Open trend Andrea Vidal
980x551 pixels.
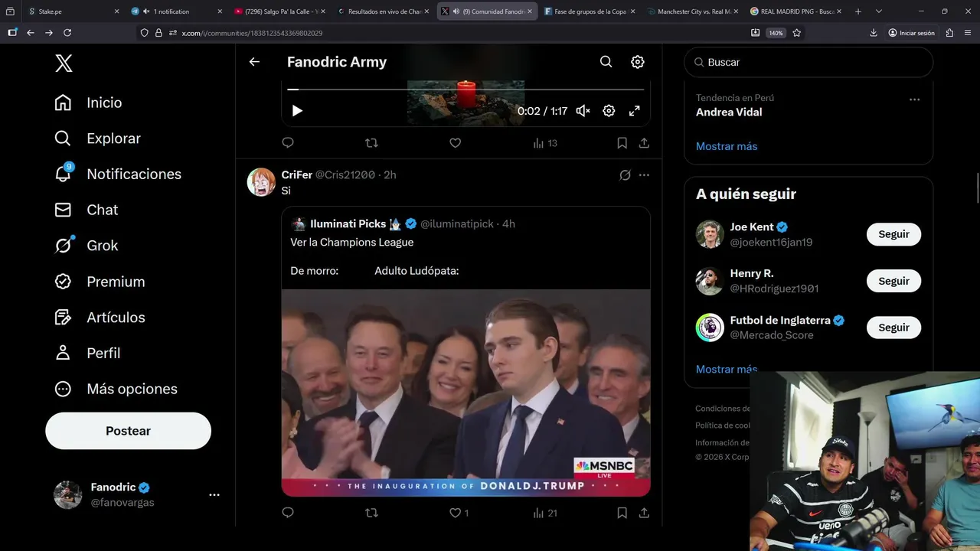729,112
